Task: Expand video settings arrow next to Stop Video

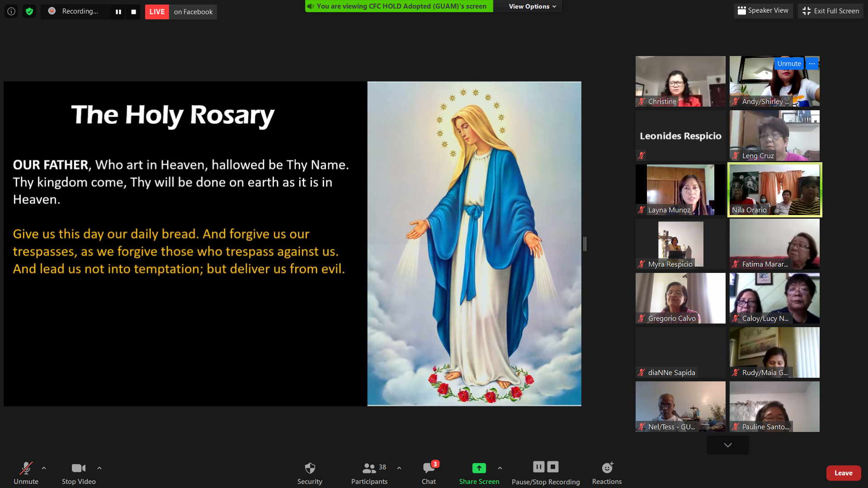Action: (x=99, y=468)
